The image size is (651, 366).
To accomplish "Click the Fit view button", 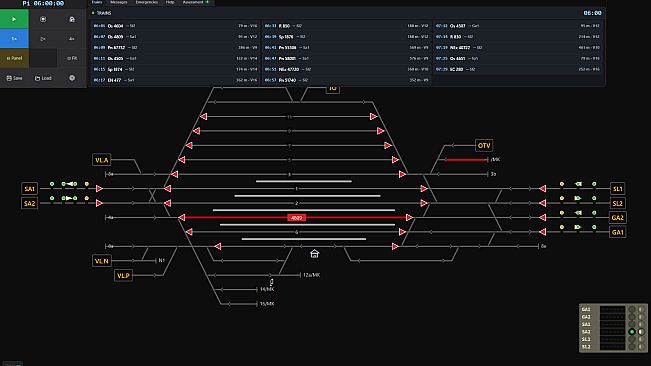I will click(x=72, y=58).
